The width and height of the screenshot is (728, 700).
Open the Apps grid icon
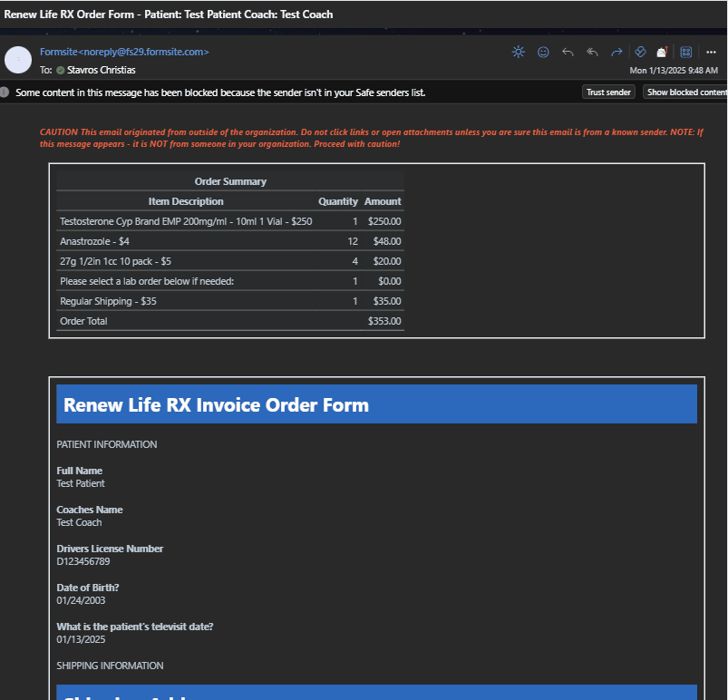pos(685,52)
